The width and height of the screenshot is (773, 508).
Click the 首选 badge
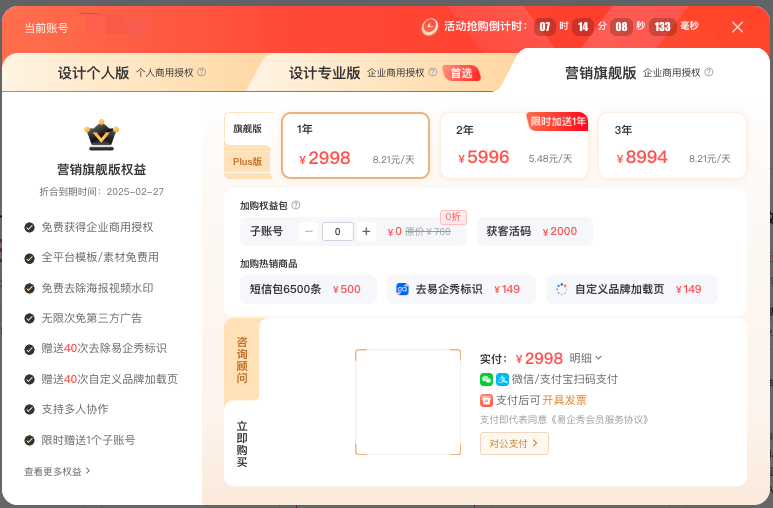click(461, 73)
